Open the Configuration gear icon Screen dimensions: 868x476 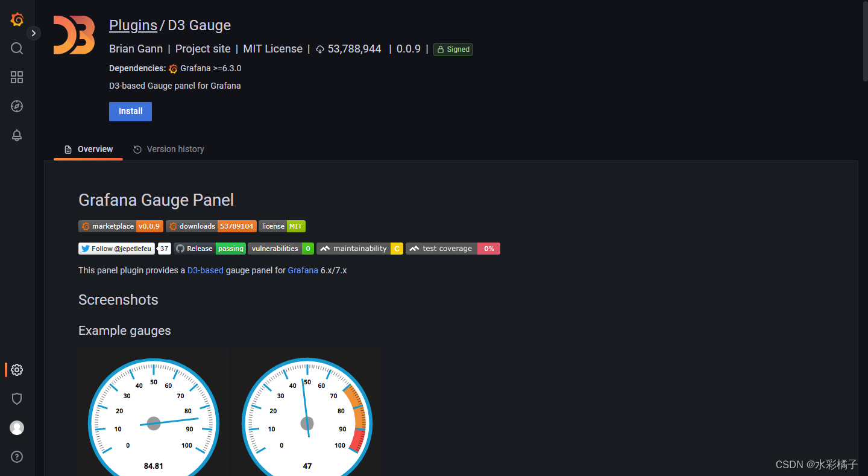click(17, 370)
